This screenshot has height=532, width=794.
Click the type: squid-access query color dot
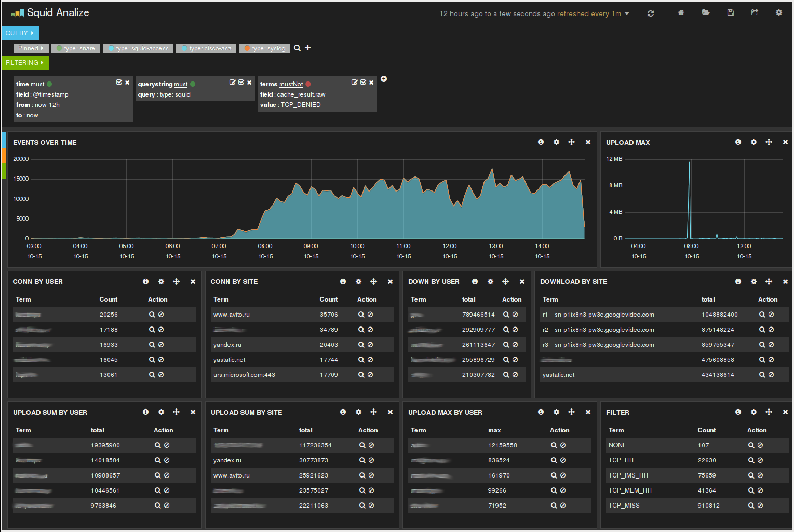(111, 48)
